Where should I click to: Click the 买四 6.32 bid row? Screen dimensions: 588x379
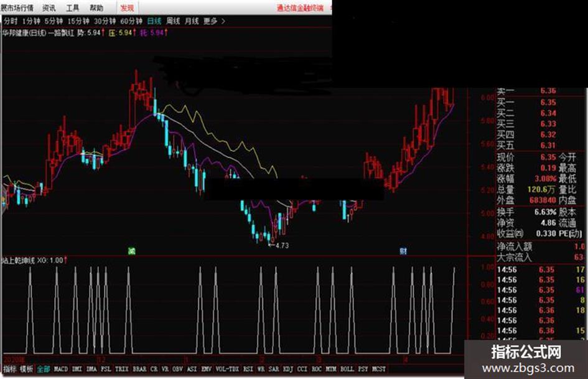[526, 134]
